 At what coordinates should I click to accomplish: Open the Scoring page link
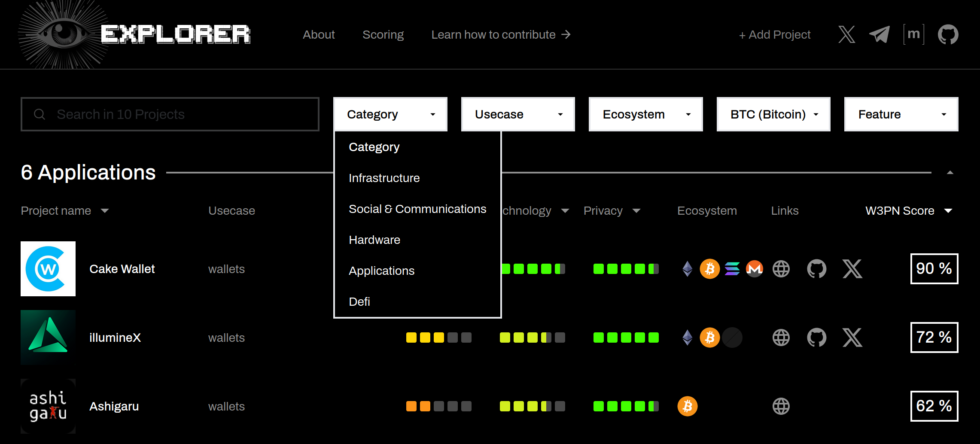click(383, 34)
